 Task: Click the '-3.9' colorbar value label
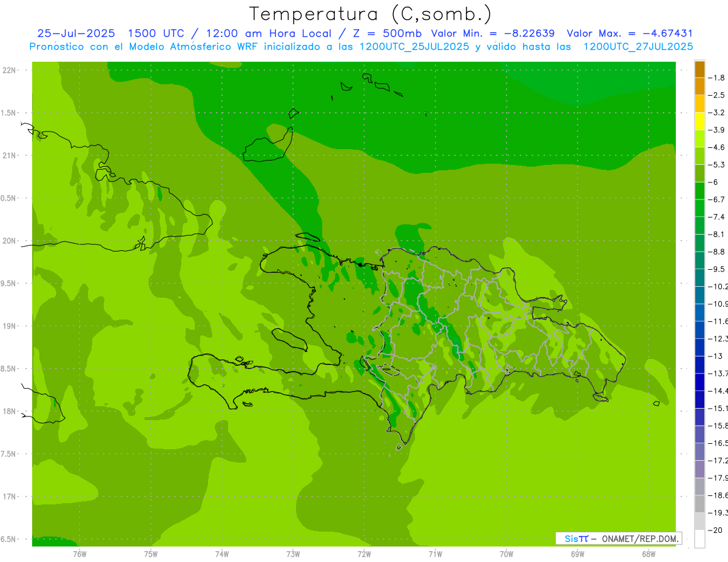(x=716, y=130)
